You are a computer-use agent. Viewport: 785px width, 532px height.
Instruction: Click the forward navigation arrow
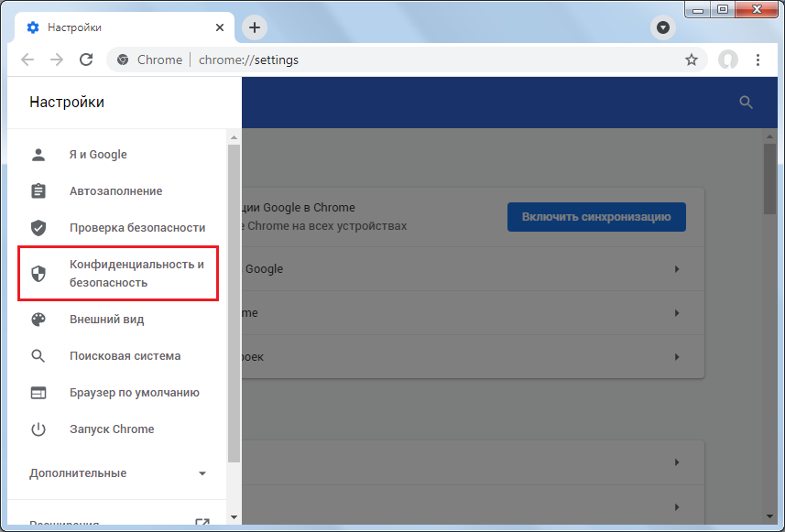tap(57, 60)
